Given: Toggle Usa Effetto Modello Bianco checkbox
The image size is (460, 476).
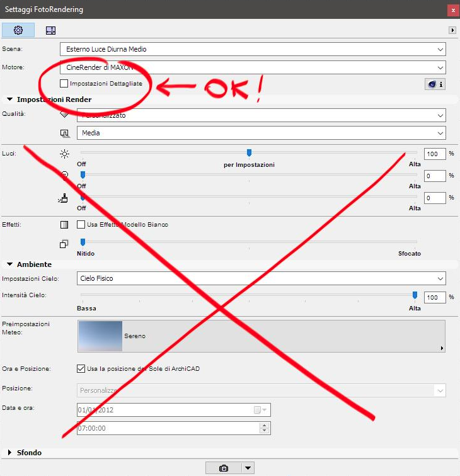Looking at the screenshot, I should pos(81,224).
